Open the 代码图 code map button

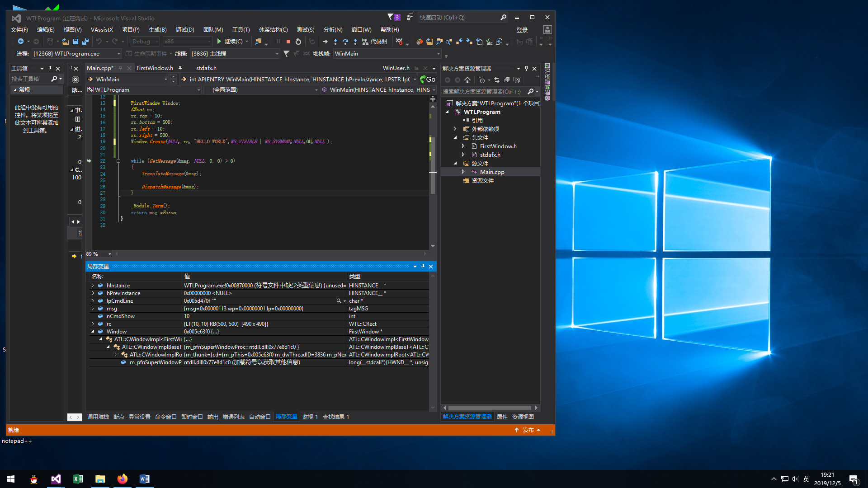point(374,42)
